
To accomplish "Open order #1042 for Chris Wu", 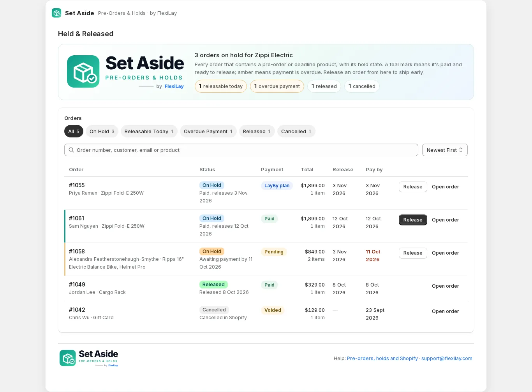I will (445, 311).
